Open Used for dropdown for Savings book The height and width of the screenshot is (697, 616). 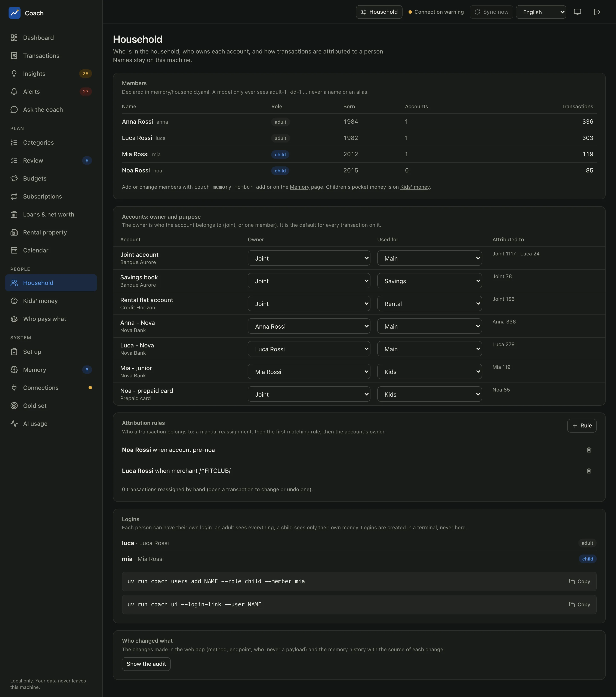tap(429, 281)
